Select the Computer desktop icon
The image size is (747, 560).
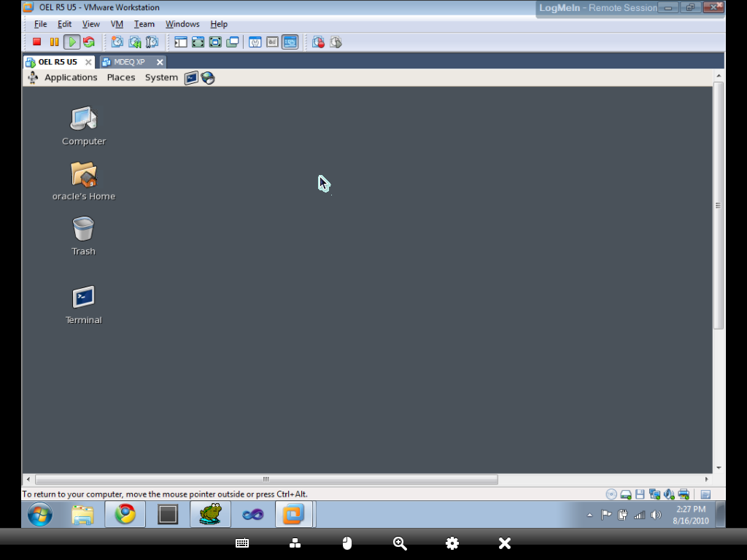coord(84,125)
